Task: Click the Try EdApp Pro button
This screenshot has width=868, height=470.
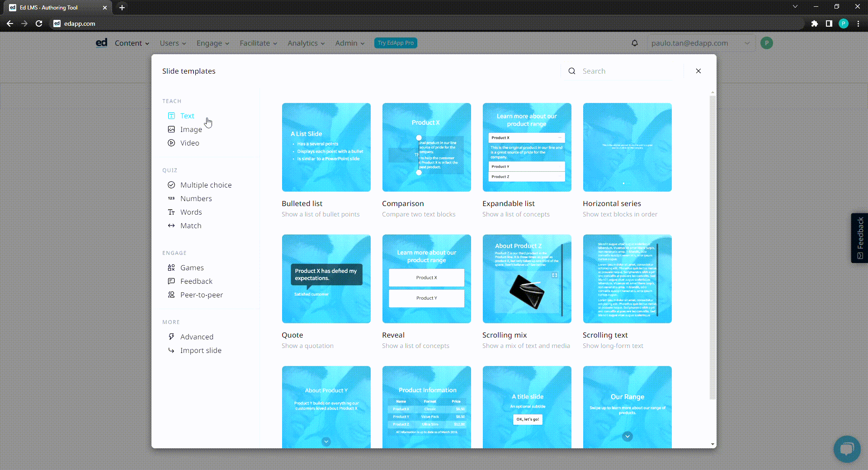Action: pyautogui.click(x=396, y=43)
